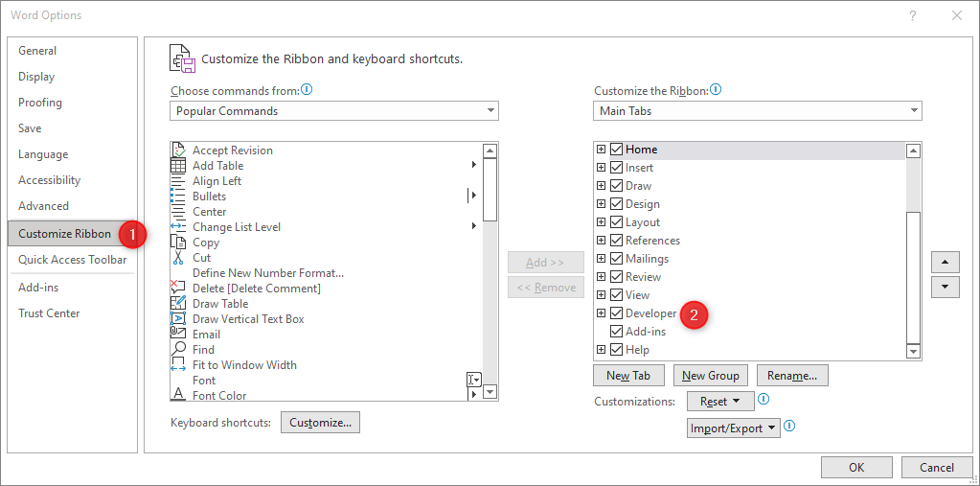The width and height of the screenshot is (980, 486).
Task: Click the info icon beside Choose commands from
Action: click(x=307, y=90)
